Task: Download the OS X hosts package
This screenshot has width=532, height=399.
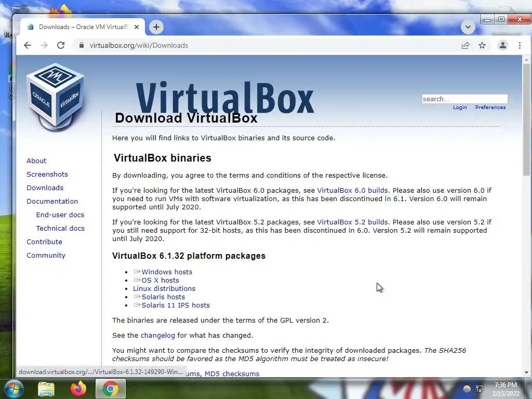Action: coord(160,280)
